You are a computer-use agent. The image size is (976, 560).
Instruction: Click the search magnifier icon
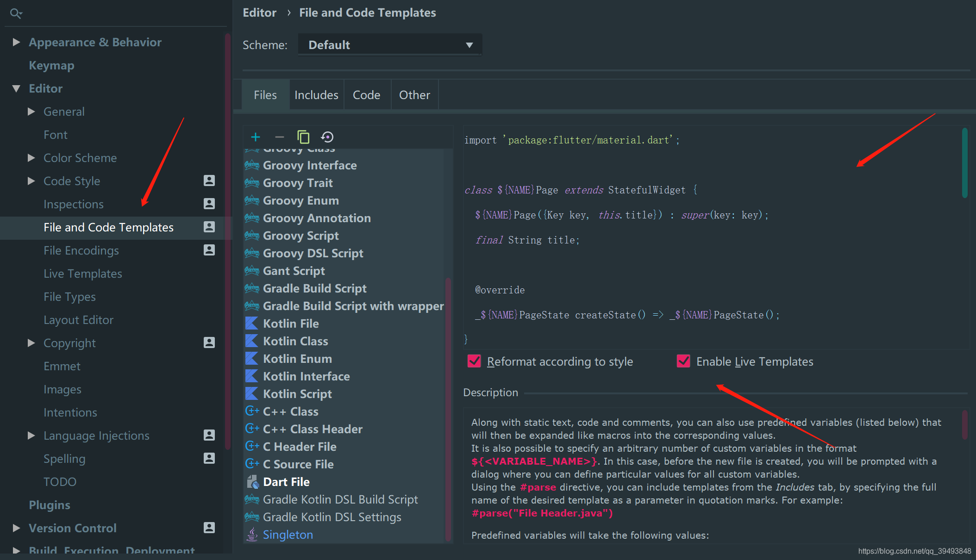coord(16,13)
